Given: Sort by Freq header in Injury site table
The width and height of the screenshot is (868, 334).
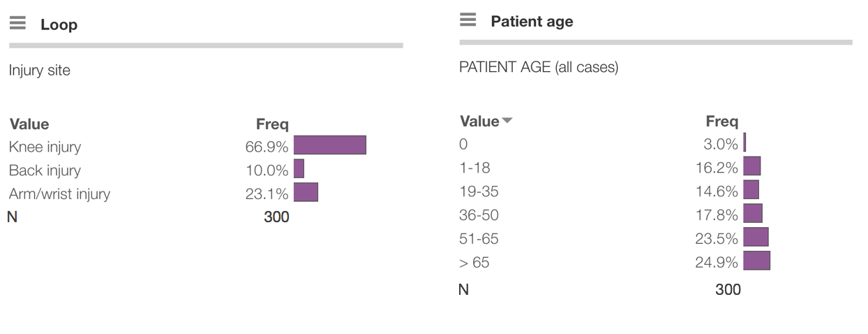Looking at the screenshot, I should 272,124.
